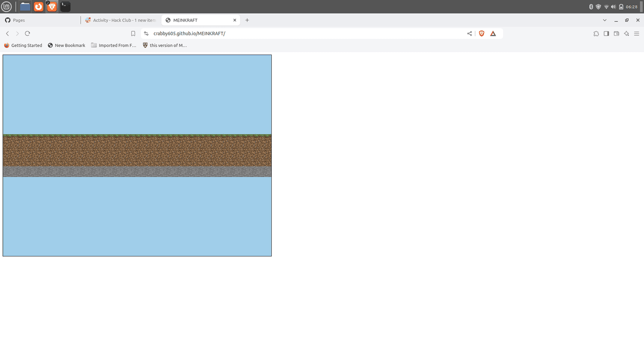The height and width of the screenshot is (362, 644).
Task: Switch to Activity - Hack Club tab
Action: [121, 20]
